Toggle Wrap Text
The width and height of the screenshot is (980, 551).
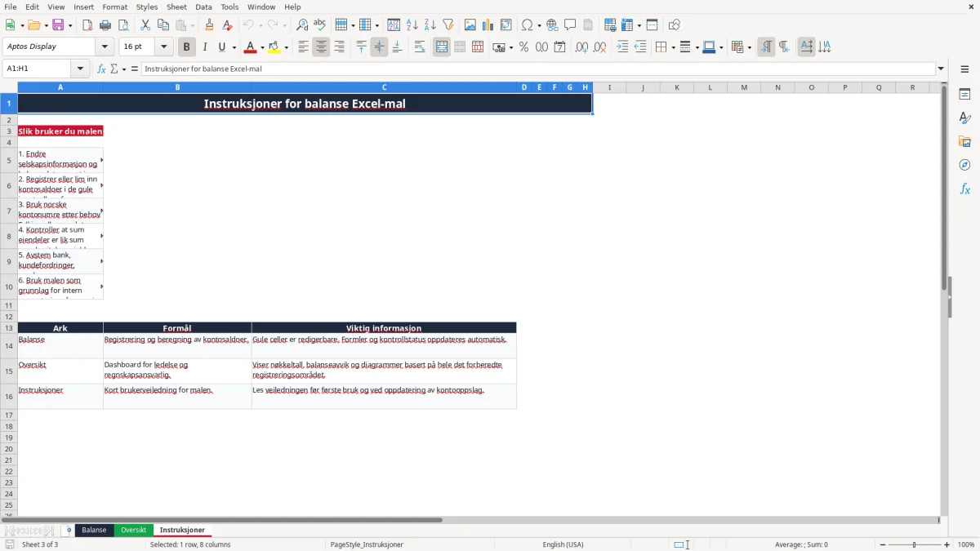pos(420,47)
